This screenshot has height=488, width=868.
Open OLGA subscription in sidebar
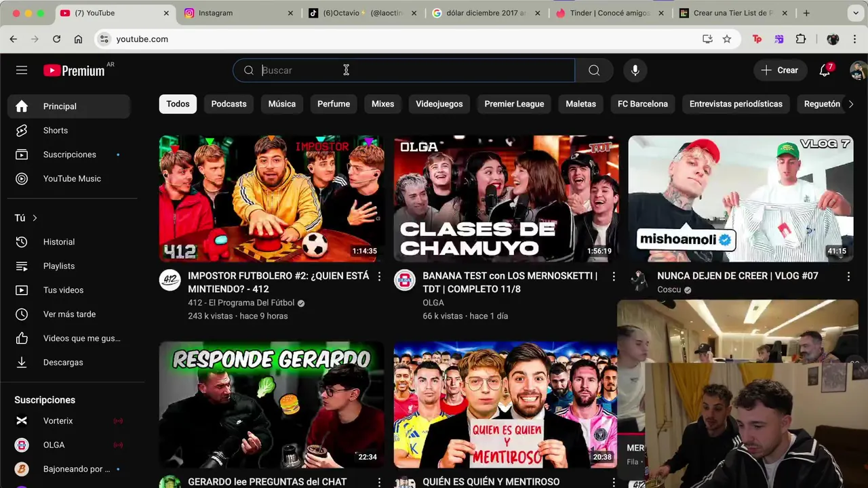tap(68, 445)
